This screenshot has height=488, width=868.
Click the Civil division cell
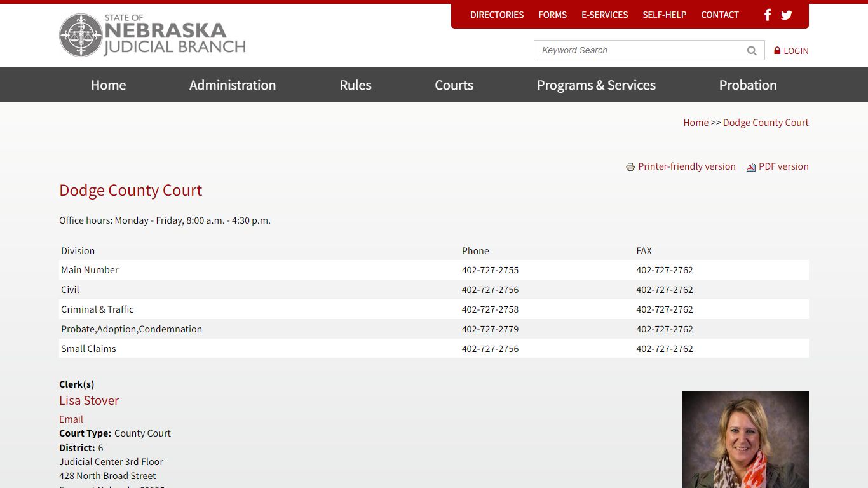click(70, 290)
